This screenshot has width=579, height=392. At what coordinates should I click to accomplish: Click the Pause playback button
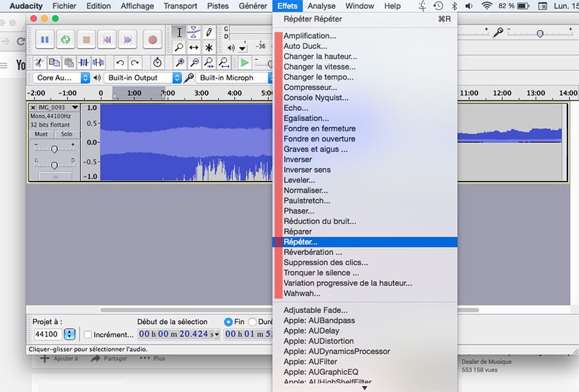44,39
